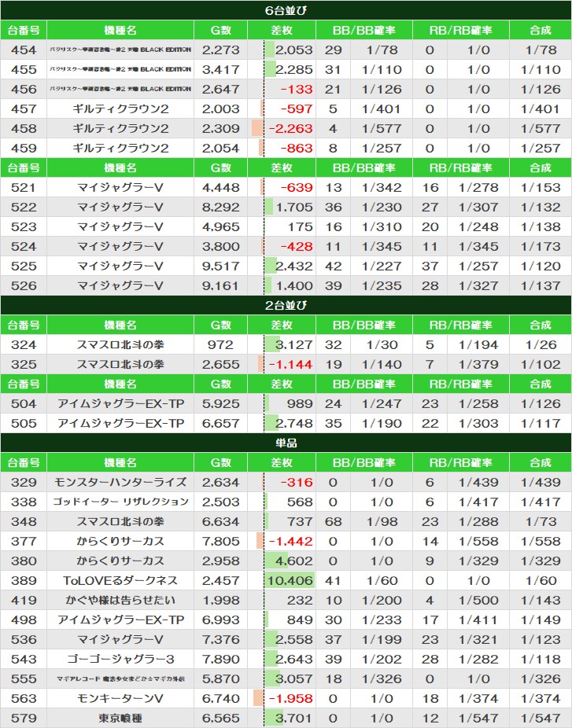Click アイムジャグラーEX-TP name in row 504

click(120, 403)
